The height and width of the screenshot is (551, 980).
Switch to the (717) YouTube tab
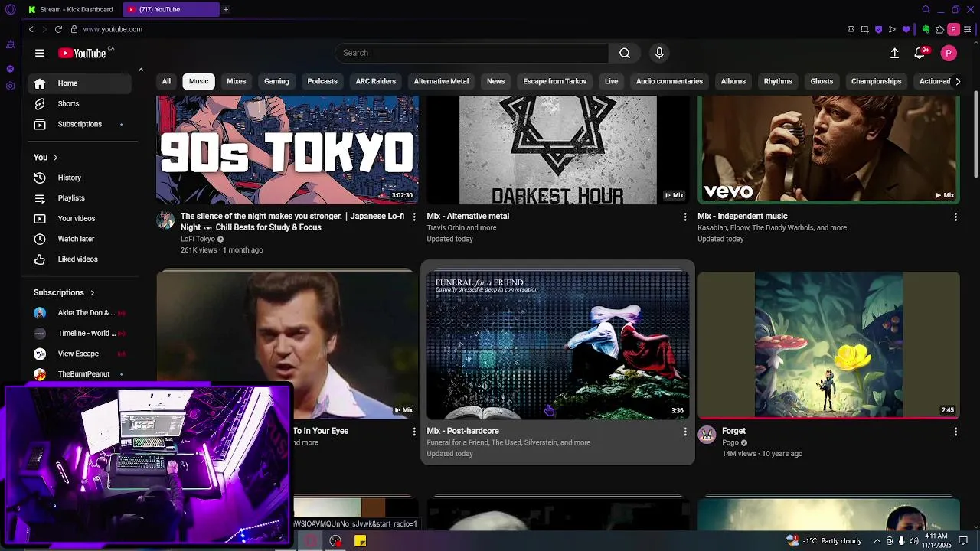click(x=170, y=9)
